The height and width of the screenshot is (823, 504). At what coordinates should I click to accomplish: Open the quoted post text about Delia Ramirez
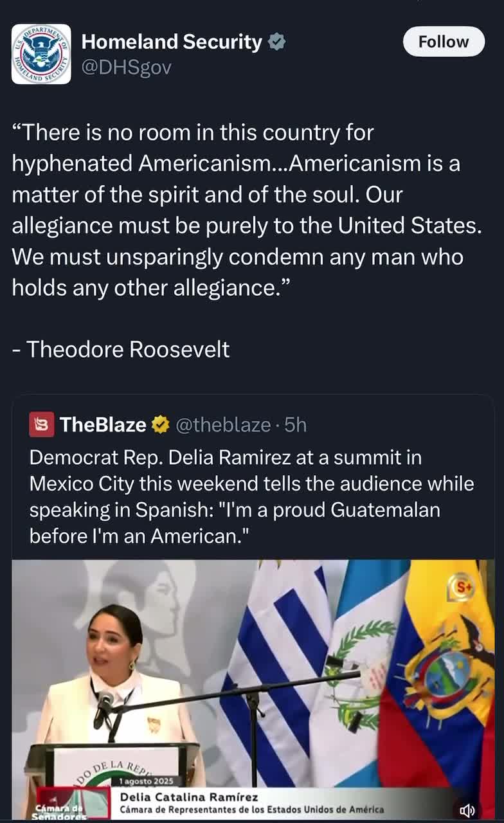251,496
